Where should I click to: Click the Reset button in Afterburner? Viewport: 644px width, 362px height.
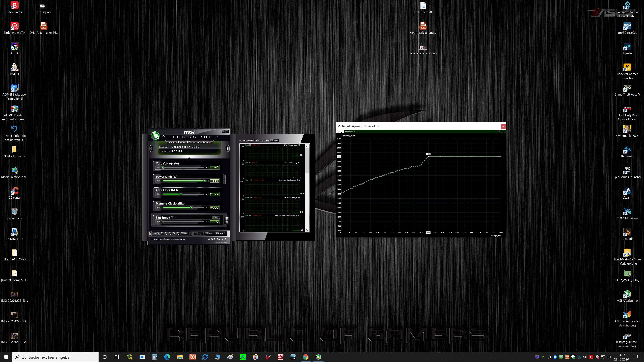(x=209, y=234)
